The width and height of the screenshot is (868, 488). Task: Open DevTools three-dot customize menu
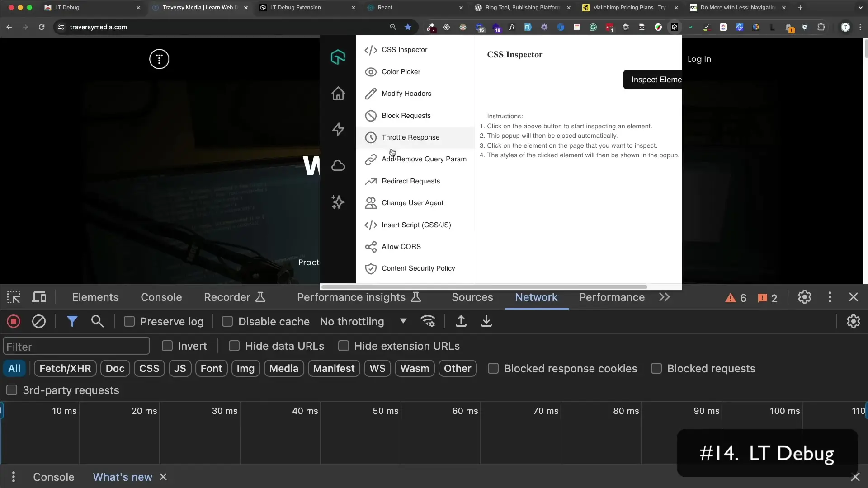(830, 297)
